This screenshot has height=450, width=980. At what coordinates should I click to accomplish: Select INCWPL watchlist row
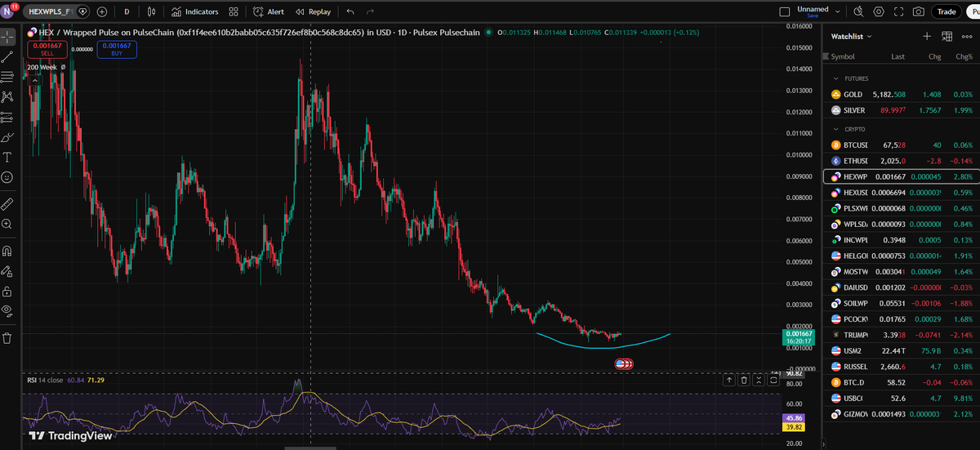tap(902, 240)
